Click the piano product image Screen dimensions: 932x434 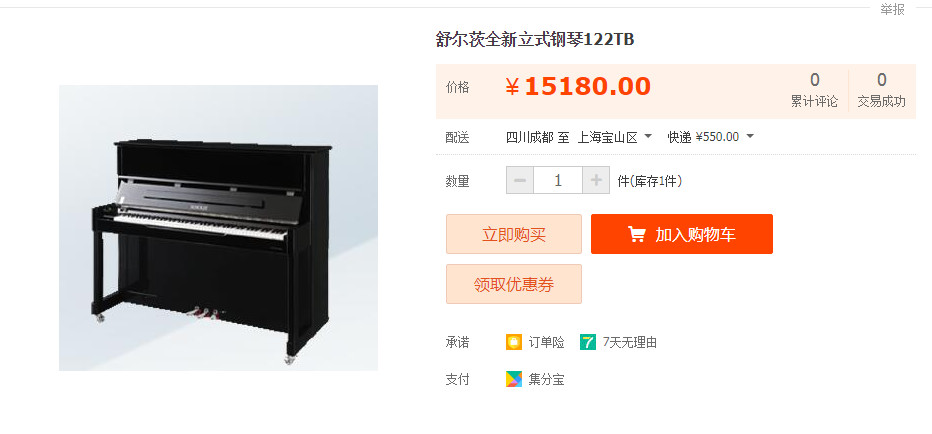pos(218,228)
